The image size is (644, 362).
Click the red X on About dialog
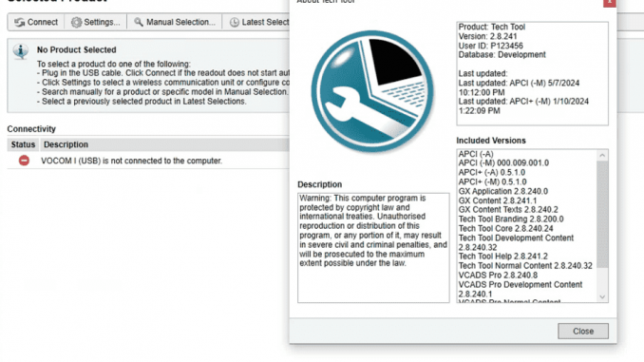[x=609, y=3]
